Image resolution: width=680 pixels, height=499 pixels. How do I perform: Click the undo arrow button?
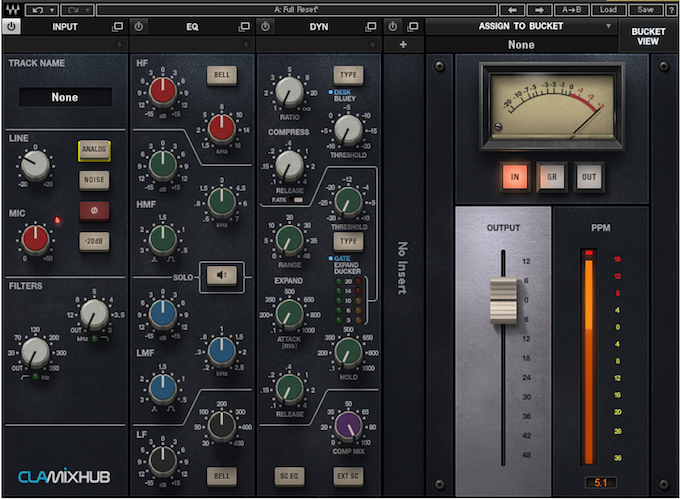pos(42,10)
